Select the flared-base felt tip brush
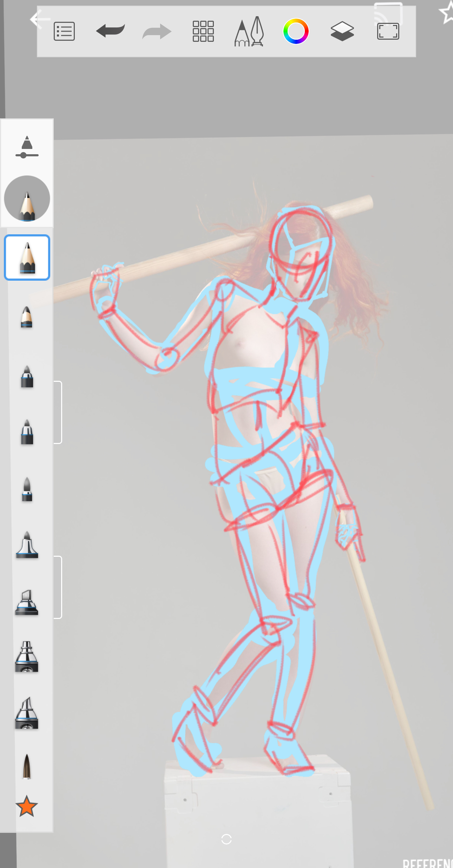The height and width of the screenshot is (868, 453). pos(27,544)
